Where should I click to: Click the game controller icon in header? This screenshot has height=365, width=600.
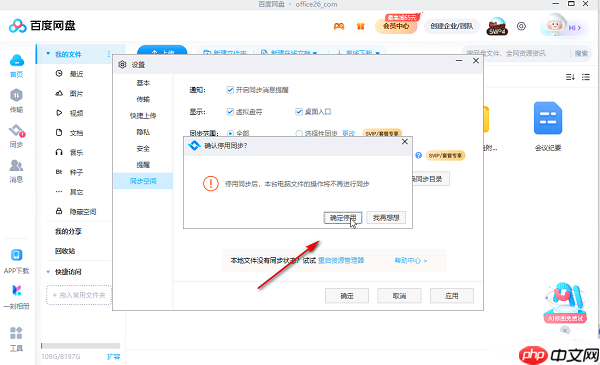tap(339, 26)
